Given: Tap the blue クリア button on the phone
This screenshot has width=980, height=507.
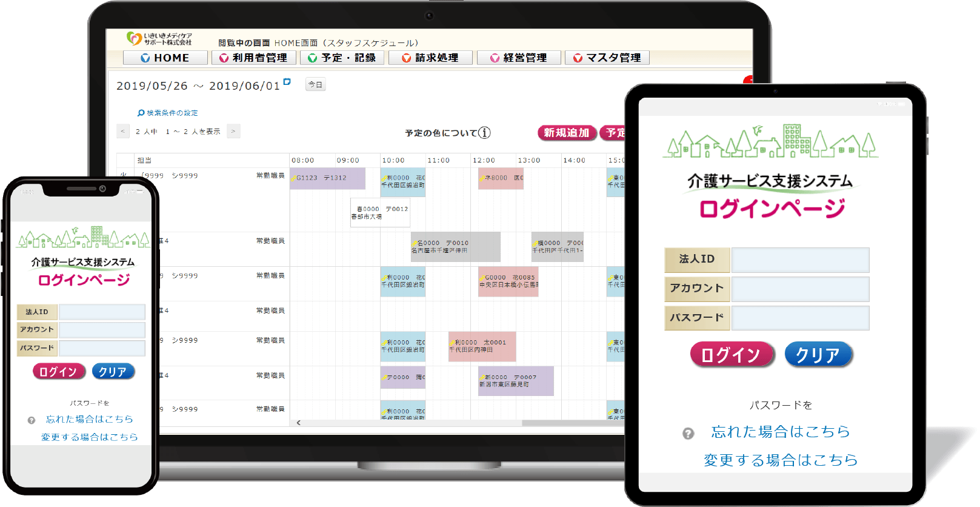Looking at the screenshot, I should 113,372.
